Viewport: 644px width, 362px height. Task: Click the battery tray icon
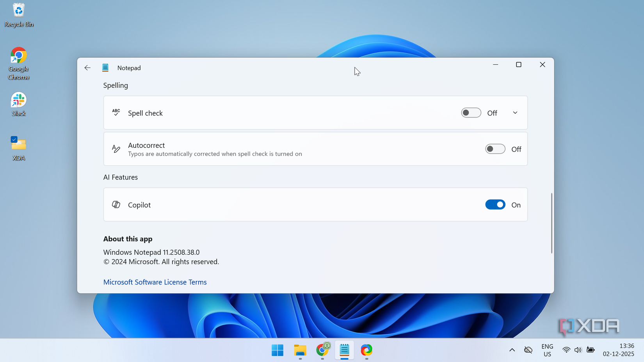tap(591, 350)
